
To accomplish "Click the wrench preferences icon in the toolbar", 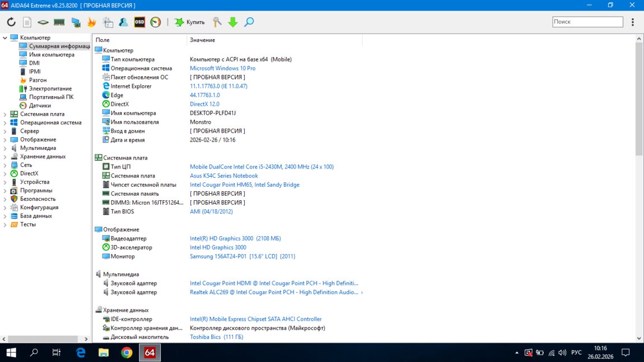I will (x=217, y=22).
